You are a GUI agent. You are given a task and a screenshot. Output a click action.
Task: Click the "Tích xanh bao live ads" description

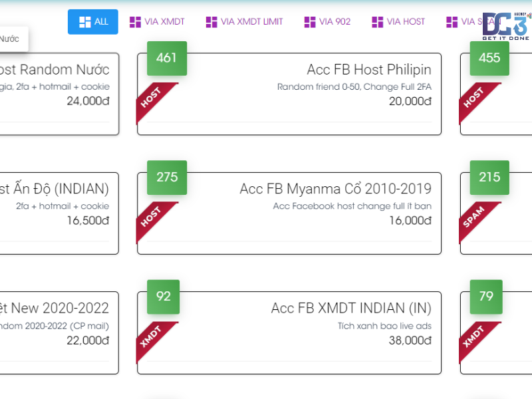pyautogui.click(x=384, y=326)
